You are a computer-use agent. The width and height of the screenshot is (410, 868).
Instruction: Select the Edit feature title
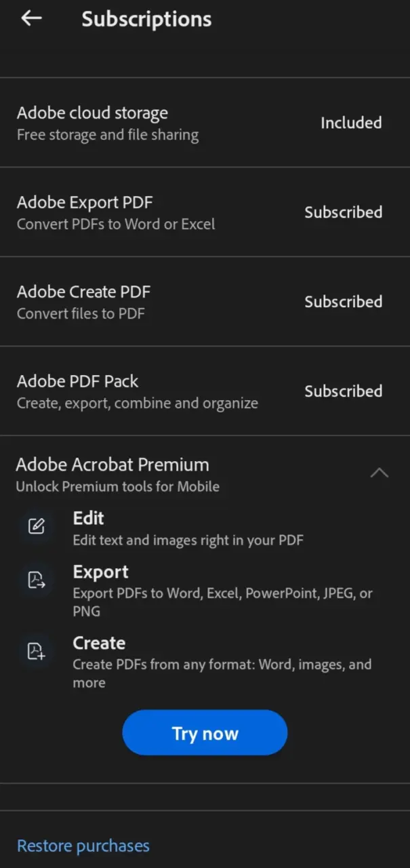pyautogui.click(x=88, y=518)
